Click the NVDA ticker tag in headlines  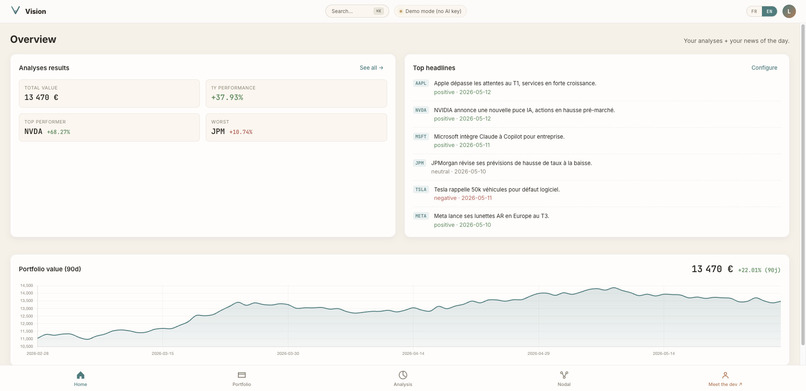[420, 110]
